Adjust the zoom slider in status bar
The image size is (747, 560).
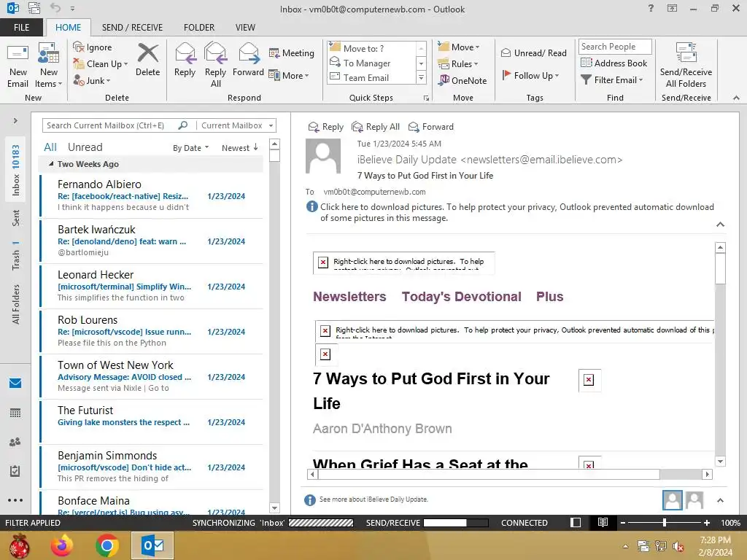click(x=664, y=522)
